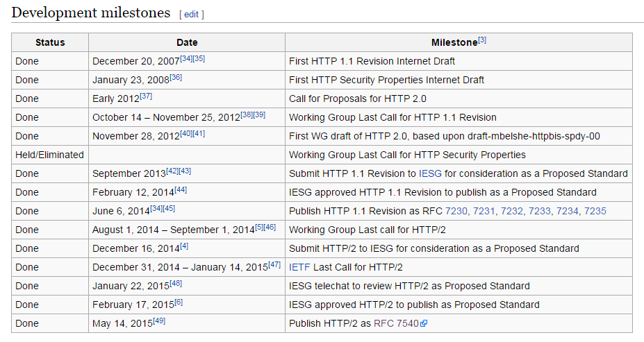Click 'First HTTP Security Properties Internet Draft' cell
The width and height of the screenshot is (644, 342).
[459, 80]
